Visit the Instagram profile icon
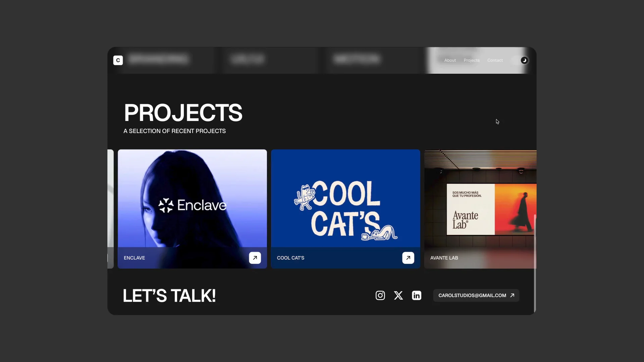The width and height of the screenshot is (644, 362). point(380,295)
